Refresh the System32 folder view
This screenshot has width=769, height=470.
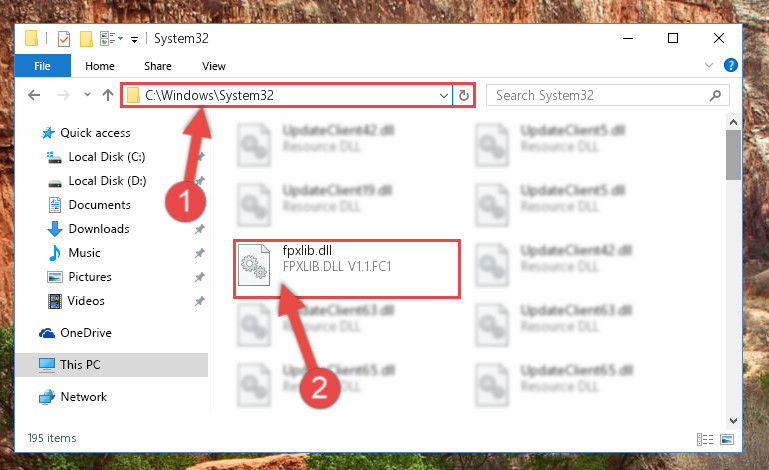pyautogui.click(x=464, y=95)
